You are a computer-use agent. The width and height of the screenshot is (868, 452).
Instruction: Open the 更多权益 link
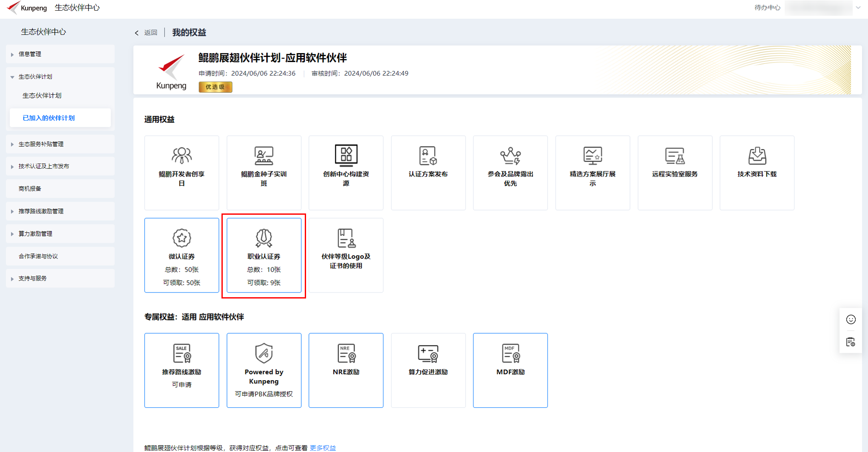point(323,448)
